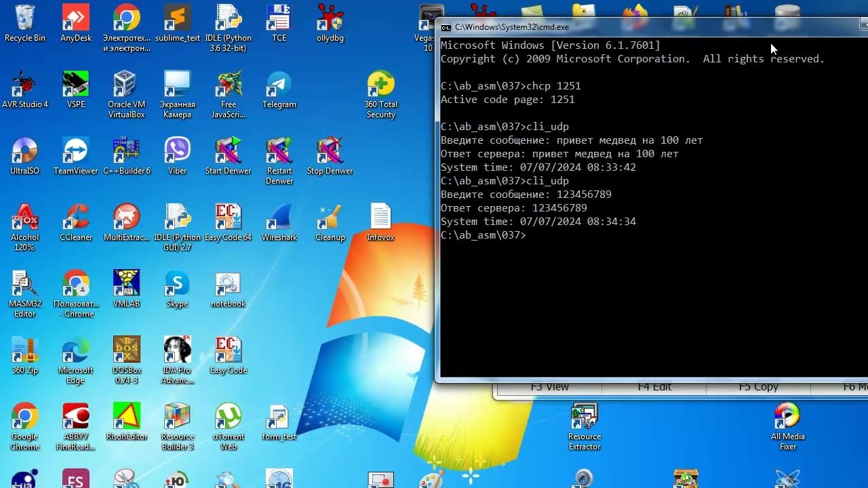Click F4 Edit in the file manager window

click(654, 386)
